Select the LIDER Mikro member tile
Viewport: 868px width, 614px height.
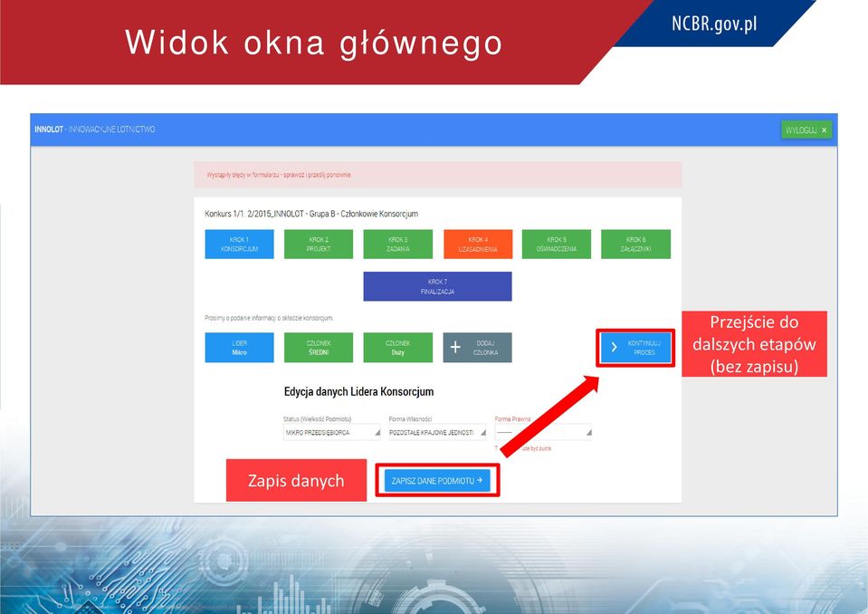click(x=239, y=348)
